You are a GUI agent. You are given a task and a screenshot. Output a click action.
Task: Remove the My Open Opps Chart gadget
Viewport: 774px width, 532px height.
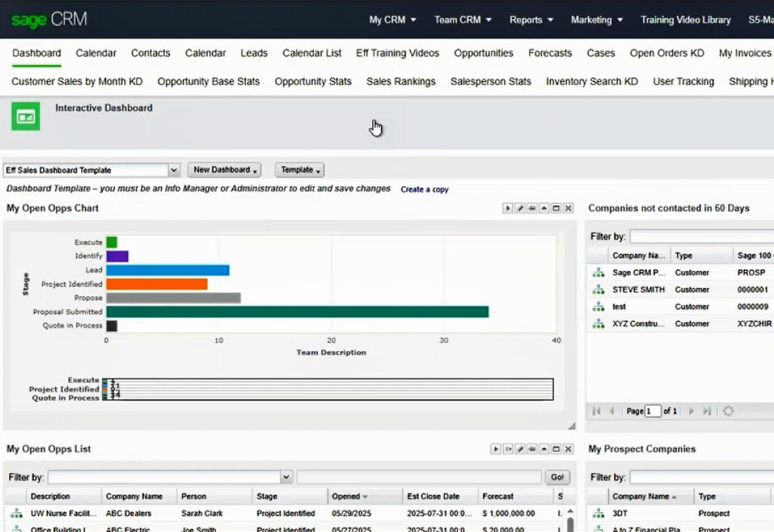tap(568, 208)
